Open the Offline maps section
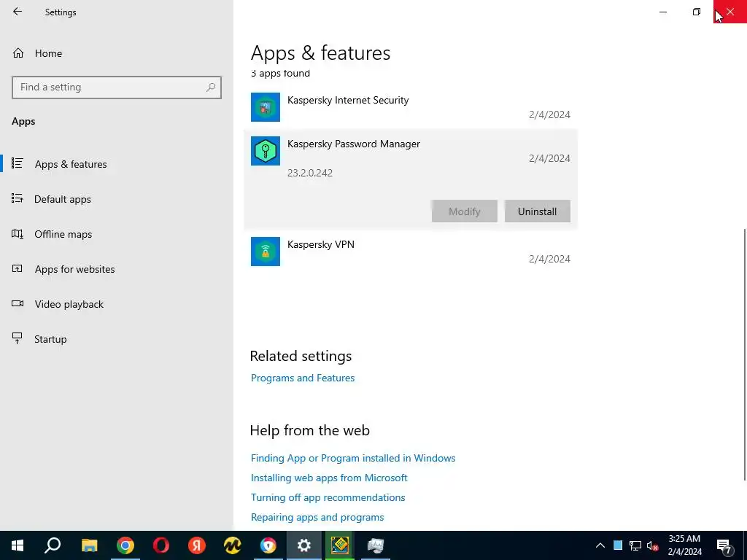The width and height of the screenshot is (747, 560). 63,234
